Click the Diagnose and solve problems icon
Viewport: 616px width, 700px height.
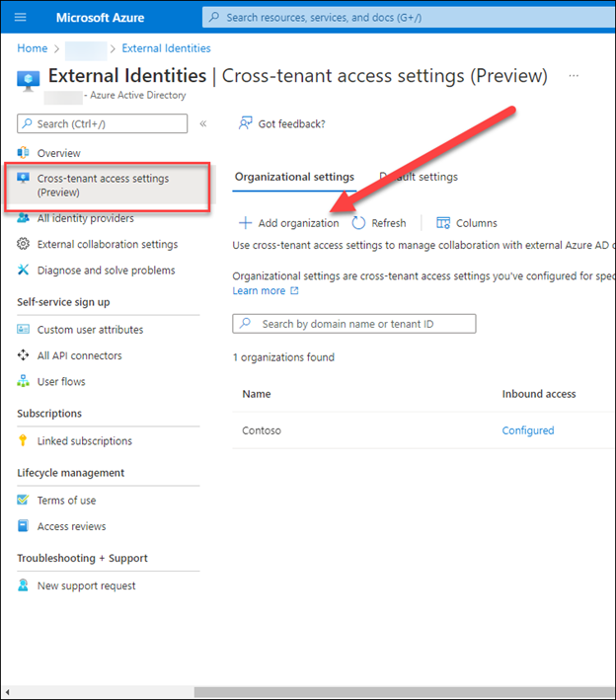[x=24, y=271]
